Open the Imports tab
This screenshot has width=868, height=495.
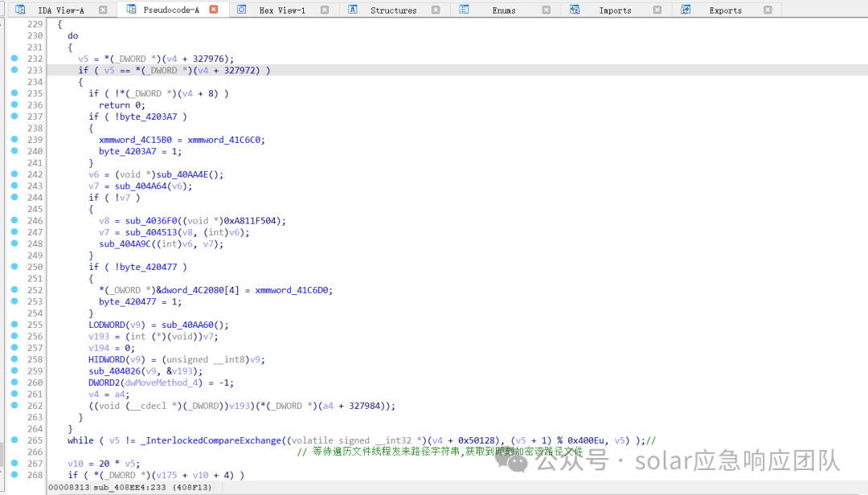pos(615,10)
